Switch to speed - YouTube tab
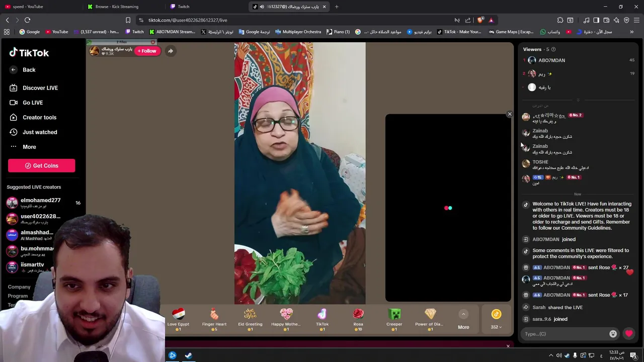The height and width of the screenshot is (362, 644). [40, 7]
